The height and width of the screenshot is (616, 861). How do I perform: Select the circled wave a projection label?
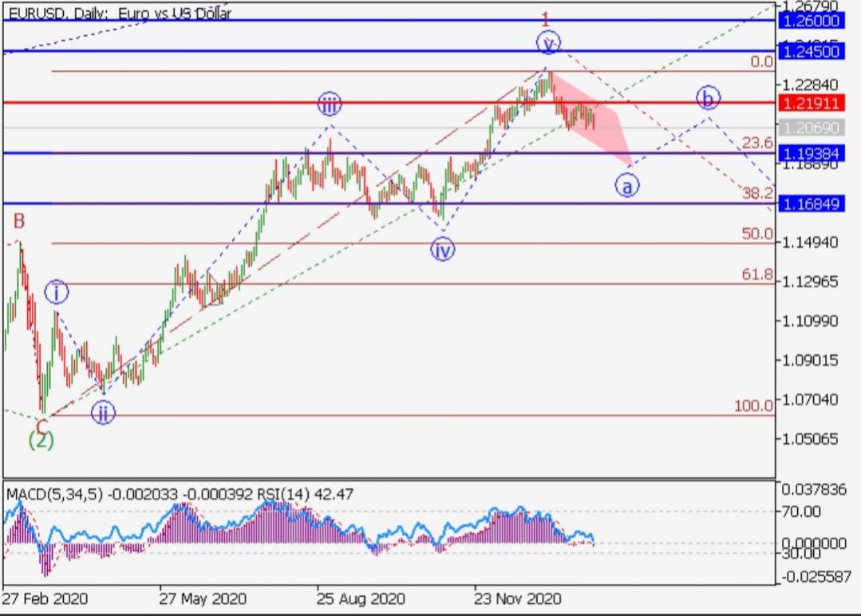coord(626,186)
